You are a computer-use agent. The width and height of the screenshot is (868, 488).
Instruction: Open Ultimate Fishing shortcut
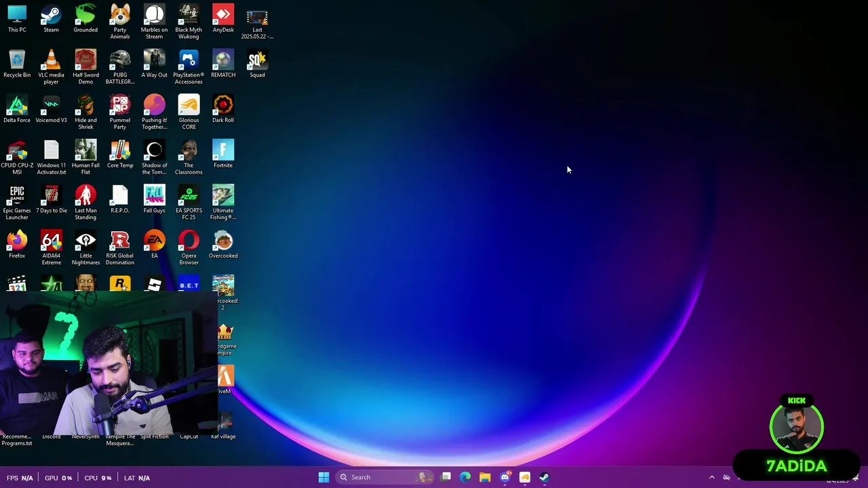(223, 203)
